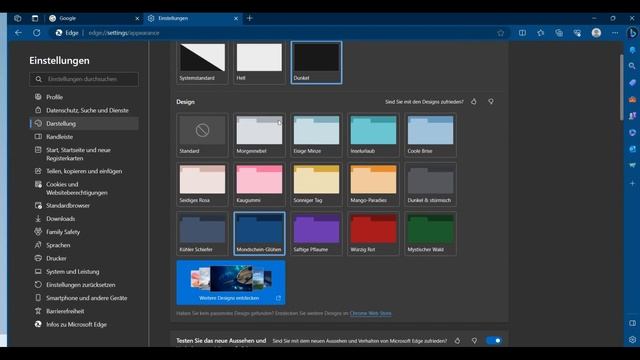Go back with the browser back arrow
The height and width of the screenshot is (360, 640).
coord(18,33)
